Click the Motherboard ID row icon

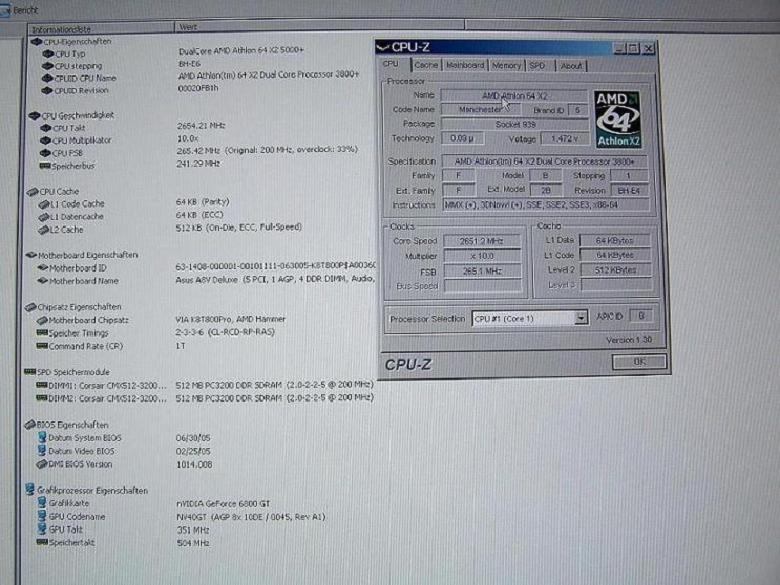42,268
